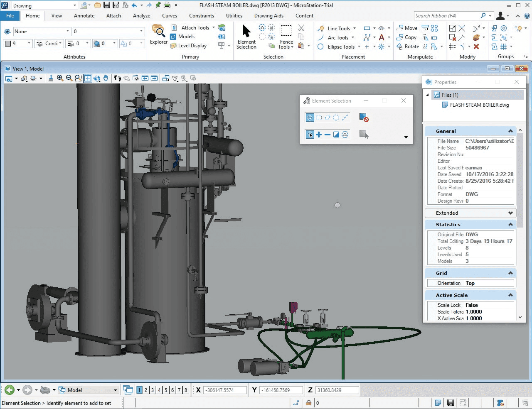Activate the Element Selection arrow tool in the ribbon
Viewport: 532px width, 409px height.
[x=246, y=36]
